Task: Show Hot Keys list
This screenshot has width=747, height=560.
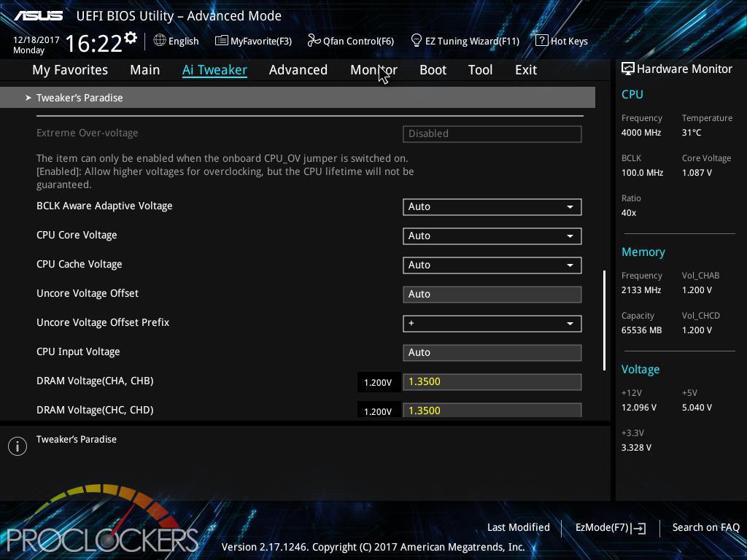Action: 569,41
